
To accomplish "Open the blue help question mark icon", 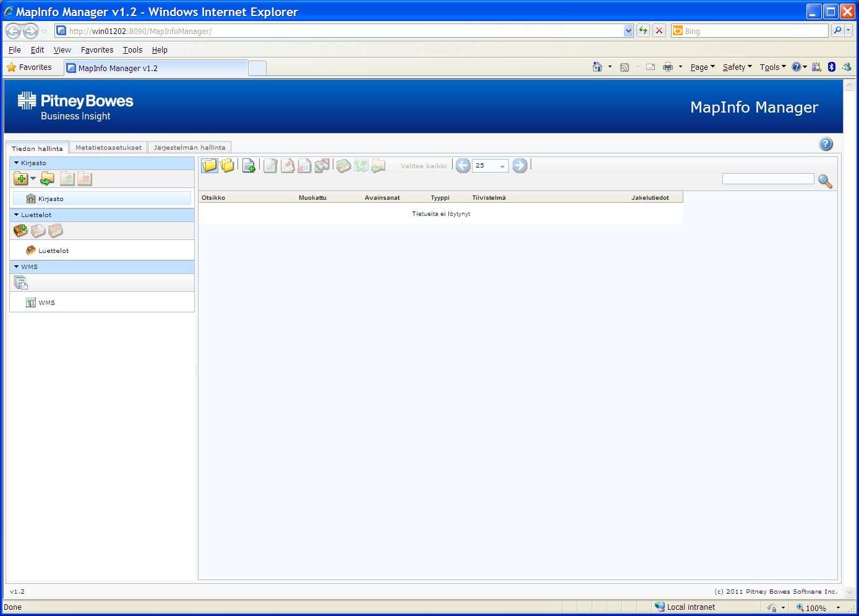I will point(826,144).
